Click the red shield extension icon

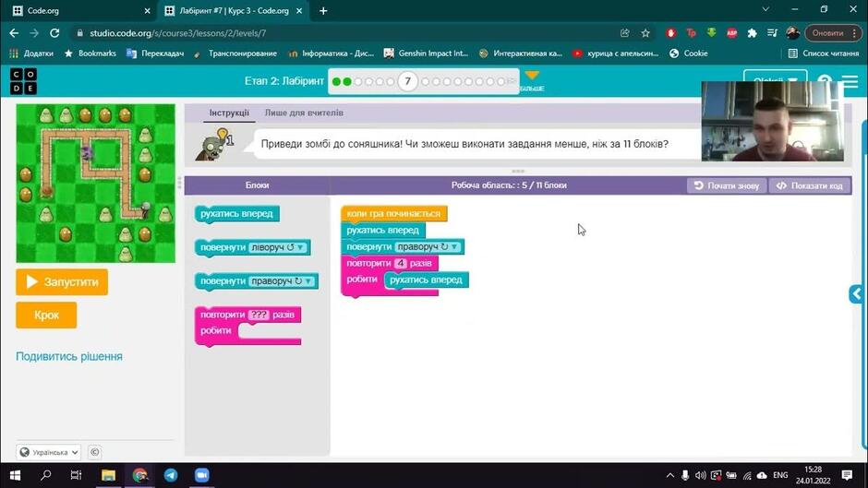[671, 33]
